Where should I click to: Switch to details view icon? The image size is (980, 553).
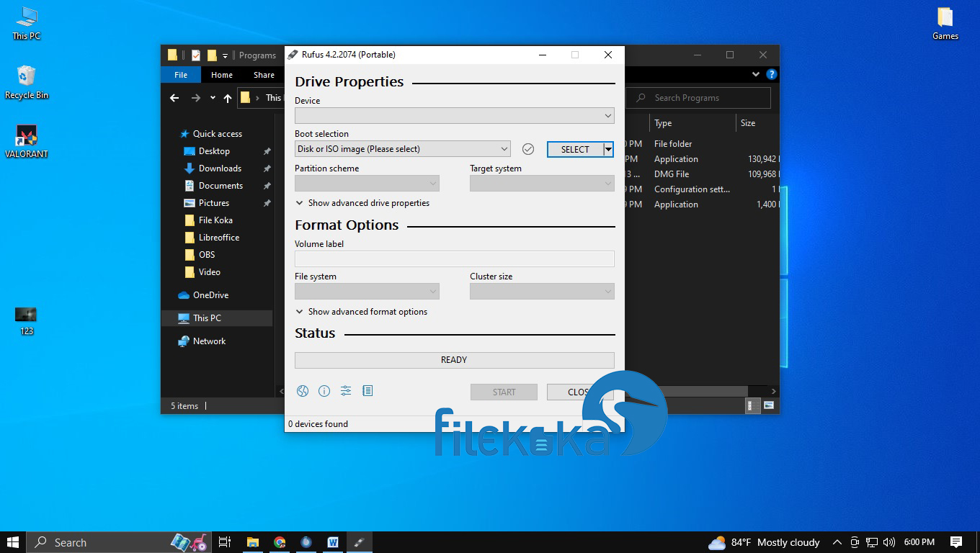click(753, 405)
